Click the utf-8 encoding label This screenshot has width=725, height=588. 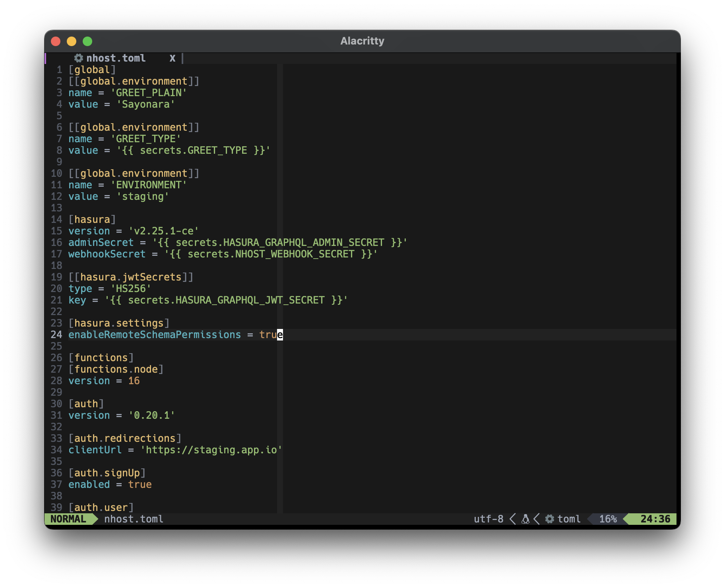(x=488, y=519)
